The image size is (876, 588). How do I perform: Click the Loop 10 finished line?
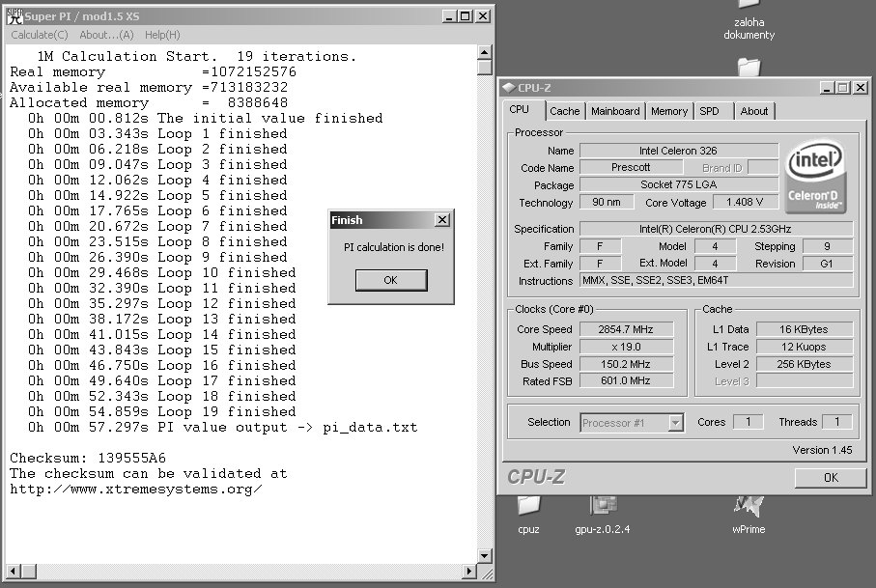click(x=162, y=273)
